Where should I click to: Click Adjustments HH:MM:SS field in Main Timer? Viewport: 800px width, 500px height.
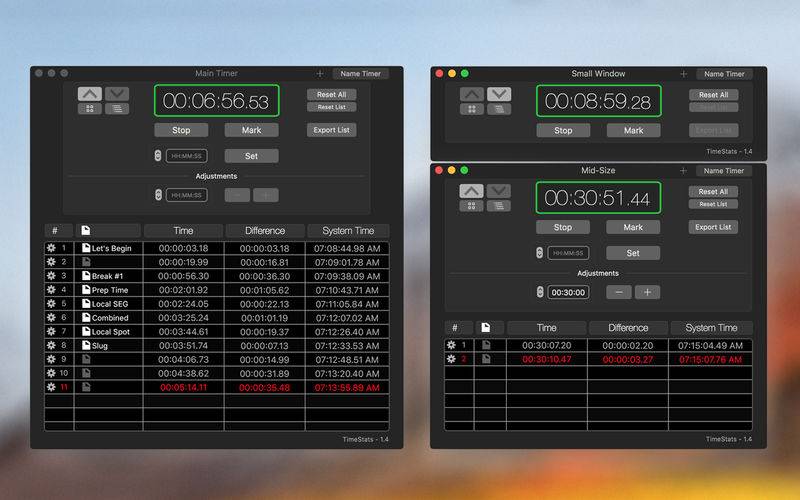[186, 195]
